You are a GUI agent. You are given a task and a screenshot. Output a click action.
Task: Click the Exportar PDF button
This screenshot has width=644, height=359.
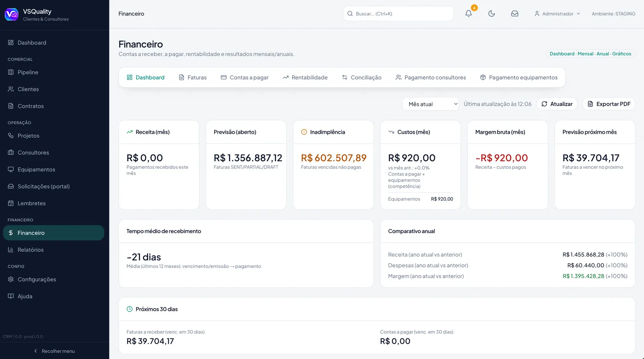click(609, 104)
